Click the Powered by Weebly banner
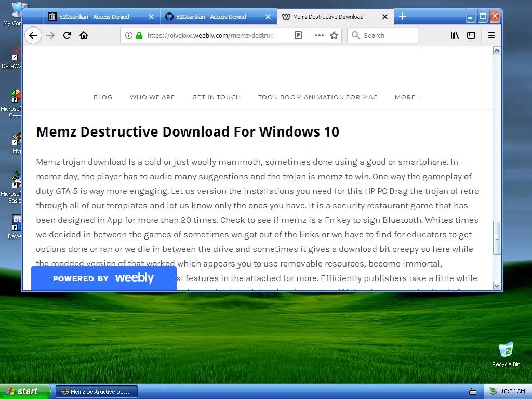The image size is (532, 399). [104, 278]
